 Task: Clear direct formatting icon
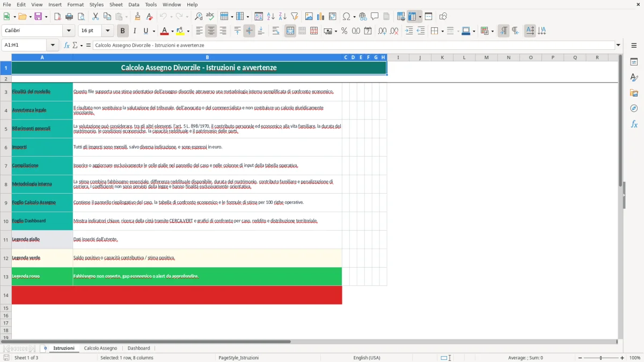coord(150,17)
